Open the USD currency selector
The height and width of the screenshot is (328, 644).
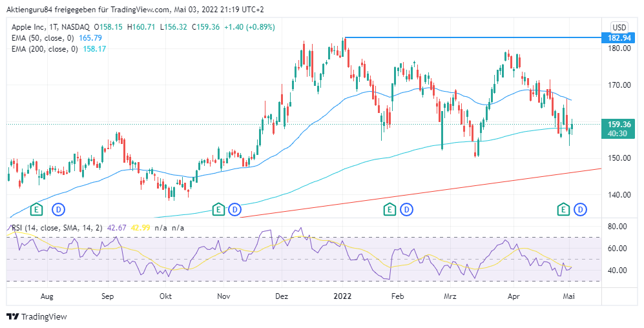click(x=619, y=28)
